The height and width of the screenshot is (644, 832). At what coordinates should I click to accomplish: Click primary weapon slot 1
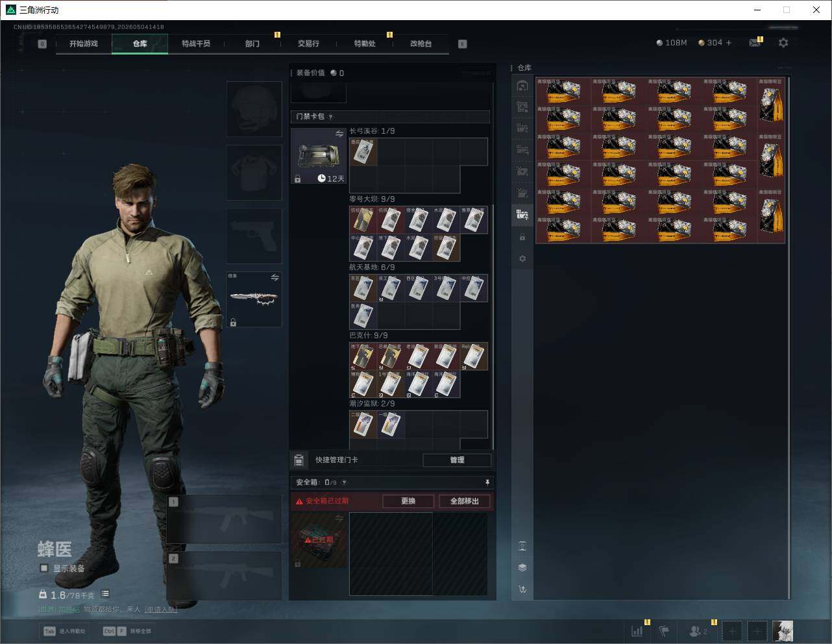225,519
